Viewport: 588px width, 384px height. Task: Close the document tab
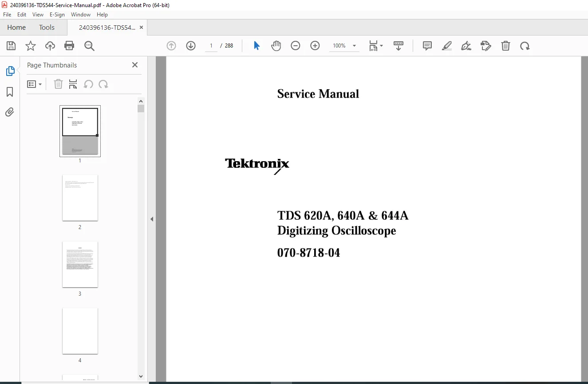tap(141, 28)
